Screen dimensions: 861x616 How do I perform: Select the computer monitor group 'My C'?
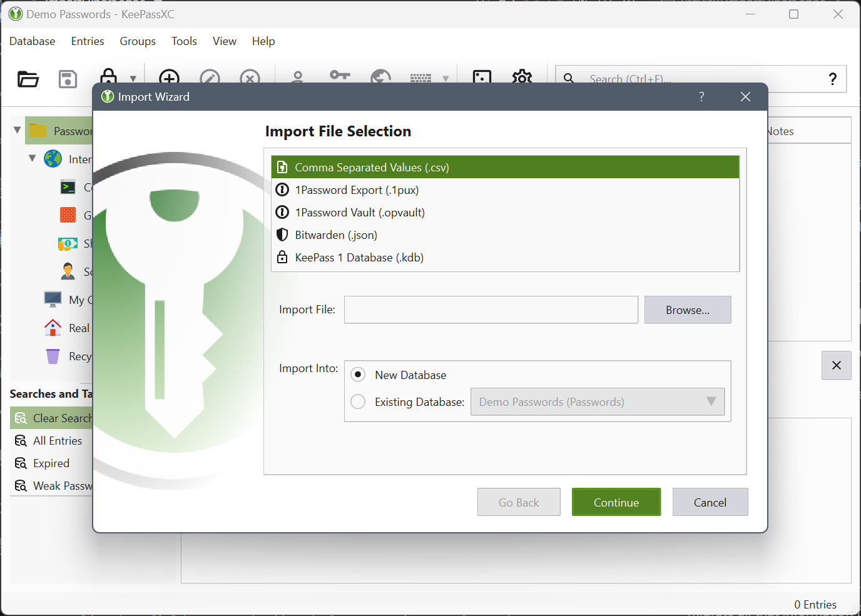68,300
